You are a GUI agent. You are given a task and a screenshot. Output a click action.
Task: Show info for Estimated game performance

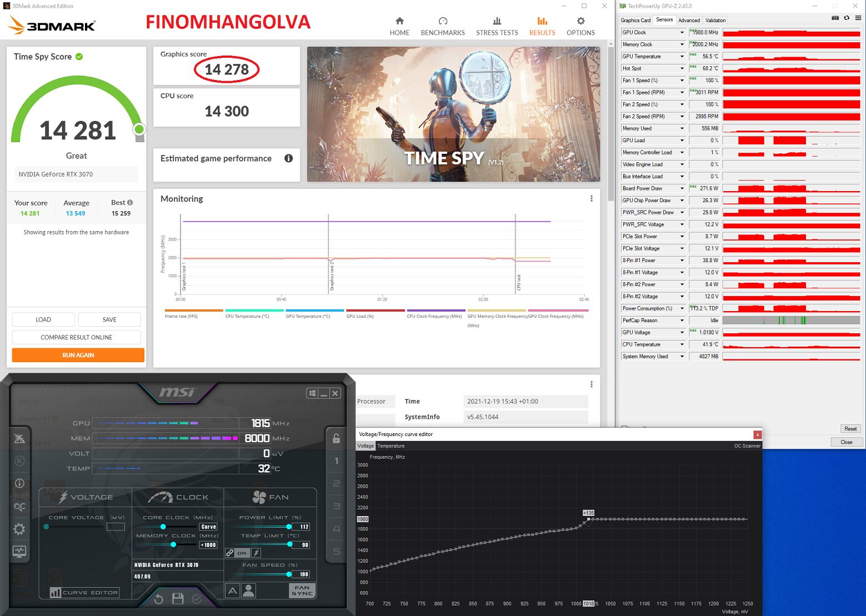pos(288,158)
